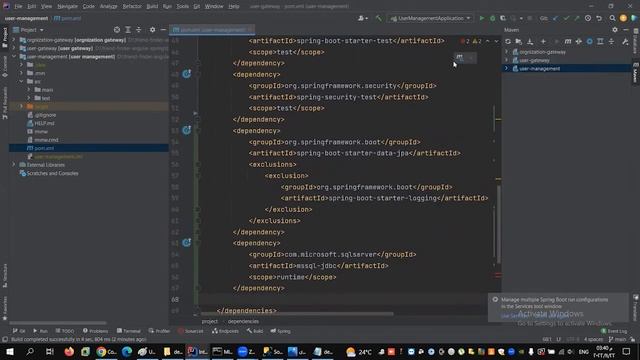Expand user-management in the Maven panel

(x=507, y=69)
